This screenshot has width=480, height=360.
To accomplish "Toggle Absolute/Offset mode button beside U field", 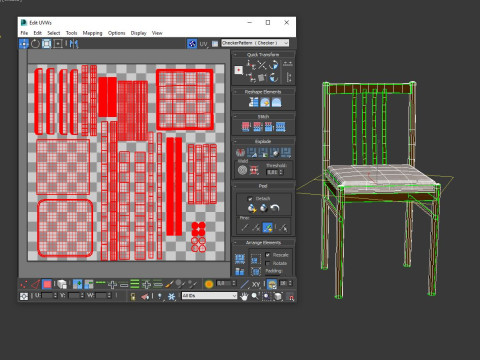I will coord(24,296).
